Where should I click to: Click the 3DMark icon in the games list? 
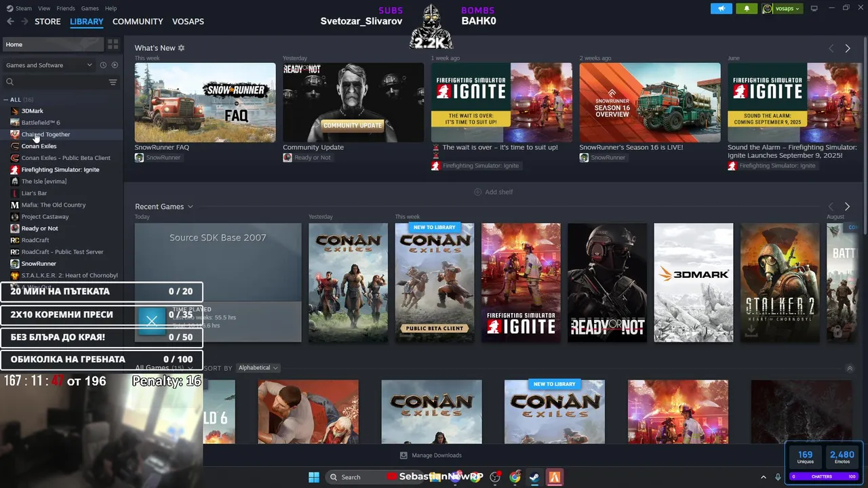click(15, 110)
